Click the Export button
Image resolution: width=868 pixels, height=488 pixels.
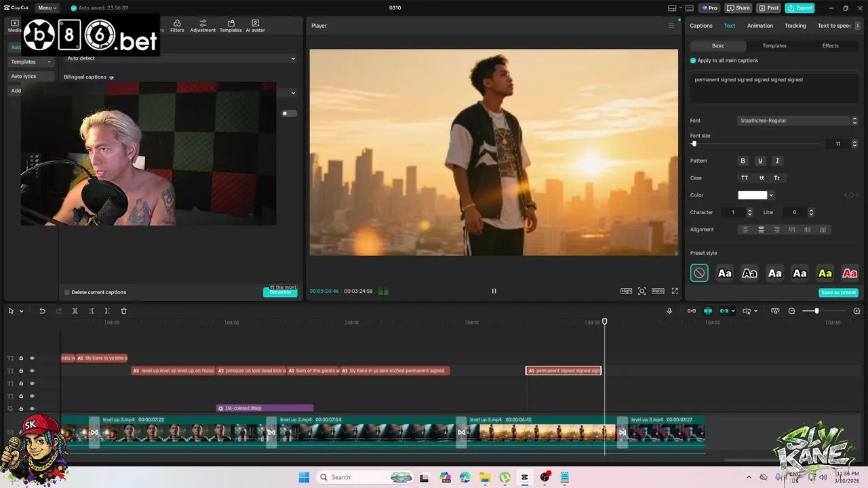(800, 8)
